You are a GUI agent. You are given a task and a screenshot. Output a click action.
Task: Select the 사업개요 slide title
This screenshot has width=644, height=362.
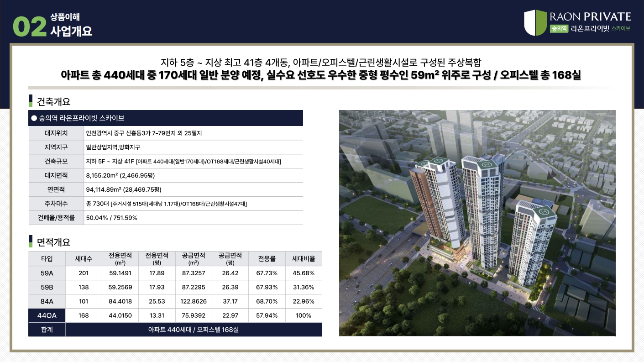tap(71, 31)
